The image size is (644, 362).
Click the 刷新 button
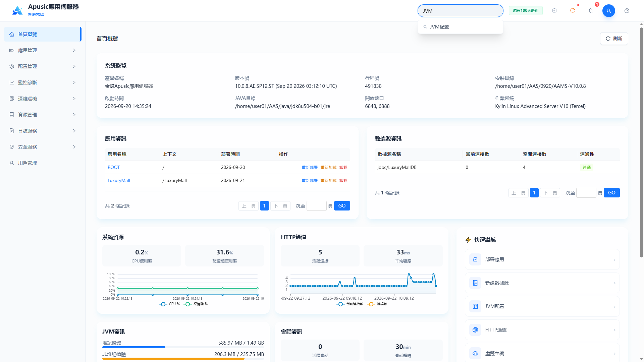click(614, 39)
